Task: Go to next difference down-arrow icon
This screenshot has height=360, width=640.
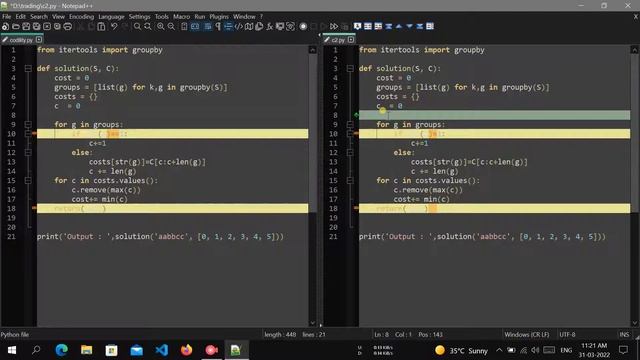Action: 409,27
